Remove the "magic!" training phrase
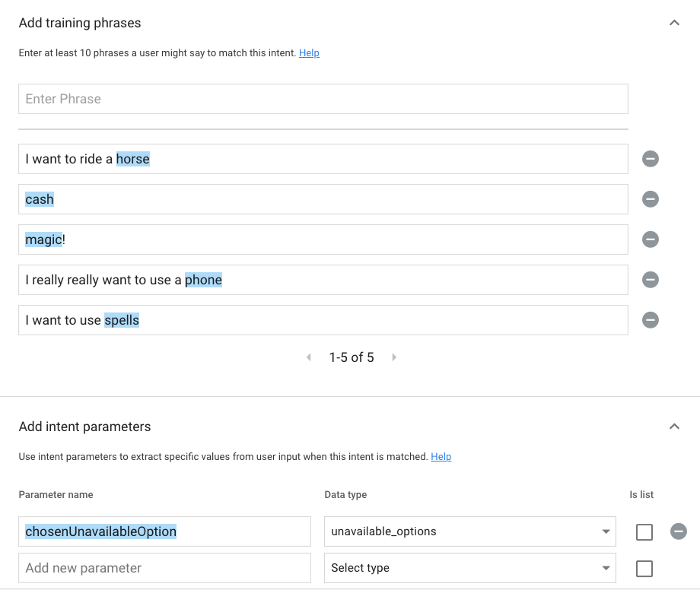700x590 pixels. coord(650,239)
